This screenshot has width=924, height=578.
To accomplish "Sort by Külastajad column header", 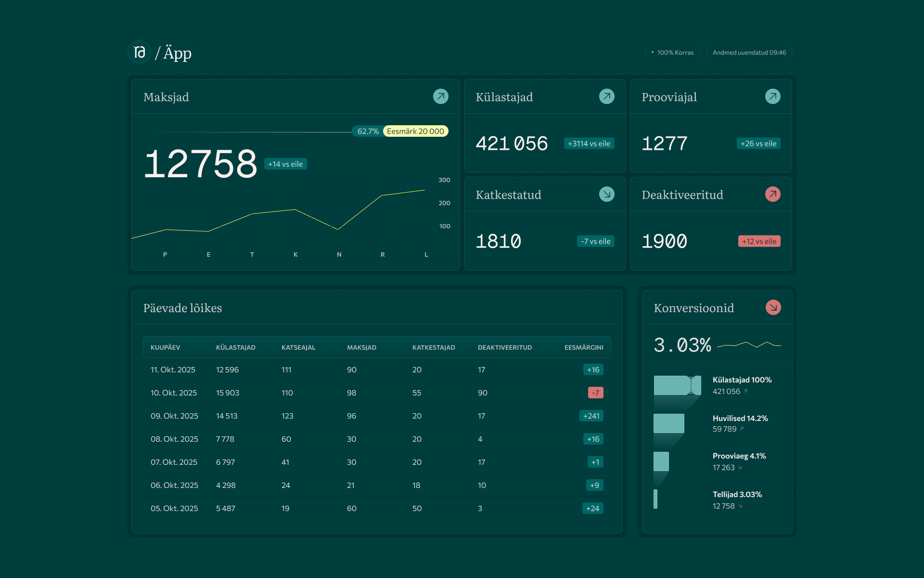I will pos(235,347).
